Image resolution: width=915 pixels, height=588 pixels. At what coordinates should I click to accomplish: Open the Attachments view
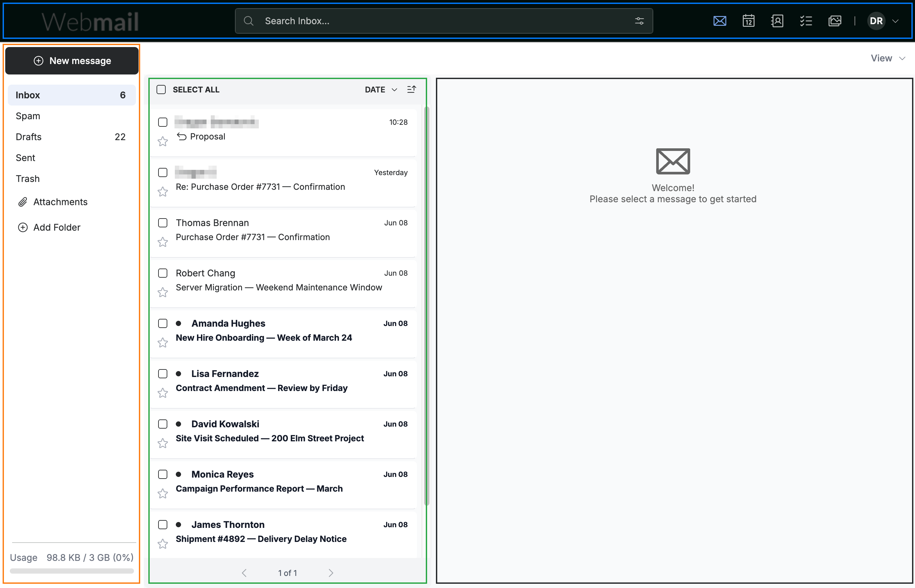53,202
